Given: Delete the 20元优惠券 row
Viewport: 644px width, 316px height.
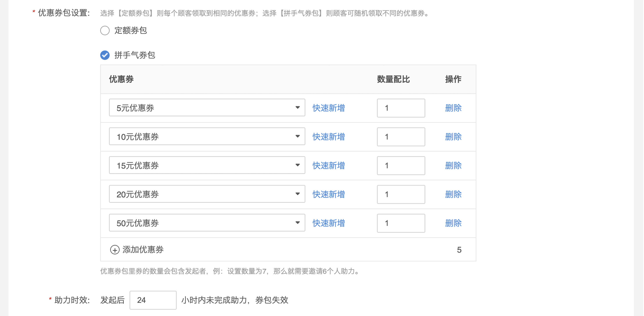Looking at the screenshot, I should 453,194.
